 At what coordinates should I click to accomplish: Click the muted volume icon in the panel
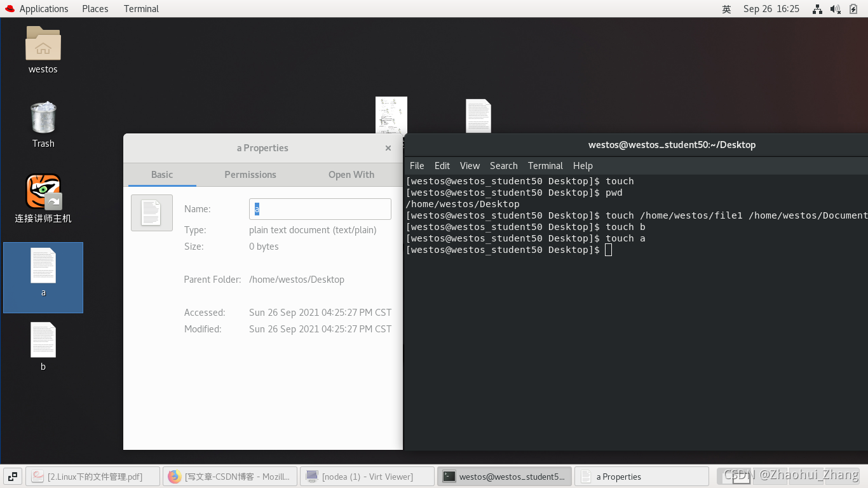(x=835, y=9)
